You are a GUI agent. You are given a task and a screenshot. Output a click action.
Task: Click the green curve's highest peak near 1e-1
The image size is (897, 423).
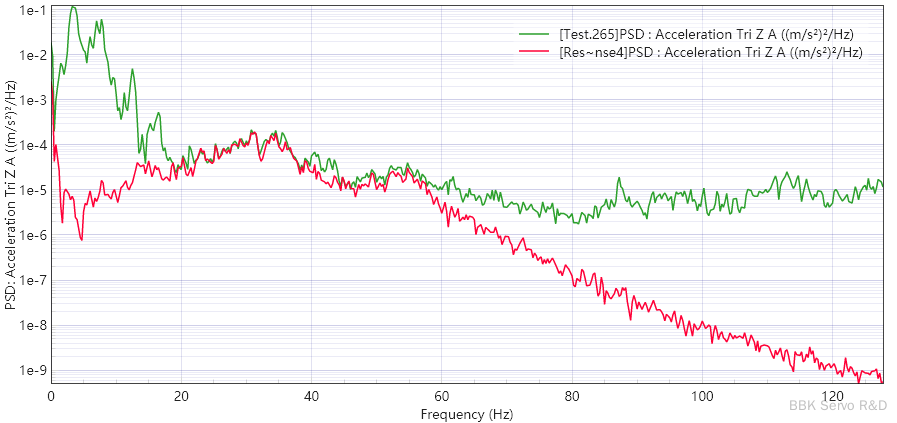click(x=73, y=8)
